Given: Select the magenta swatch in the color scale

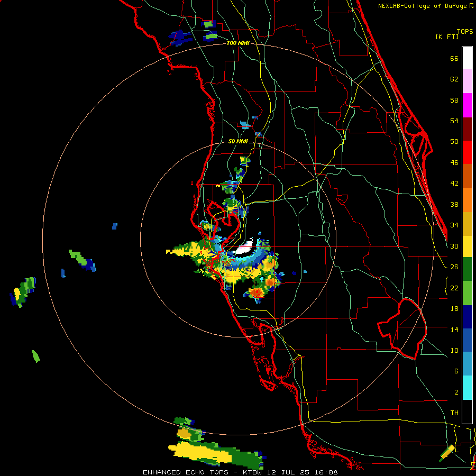Looking at the screenshot, I should click(467, 105).
